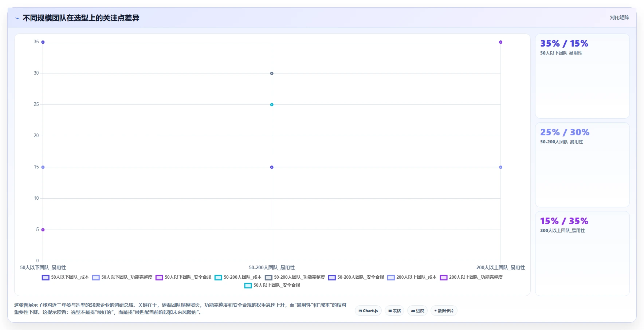Click the data point at 35 above 50人以下团队_易用性

(43, 42)
